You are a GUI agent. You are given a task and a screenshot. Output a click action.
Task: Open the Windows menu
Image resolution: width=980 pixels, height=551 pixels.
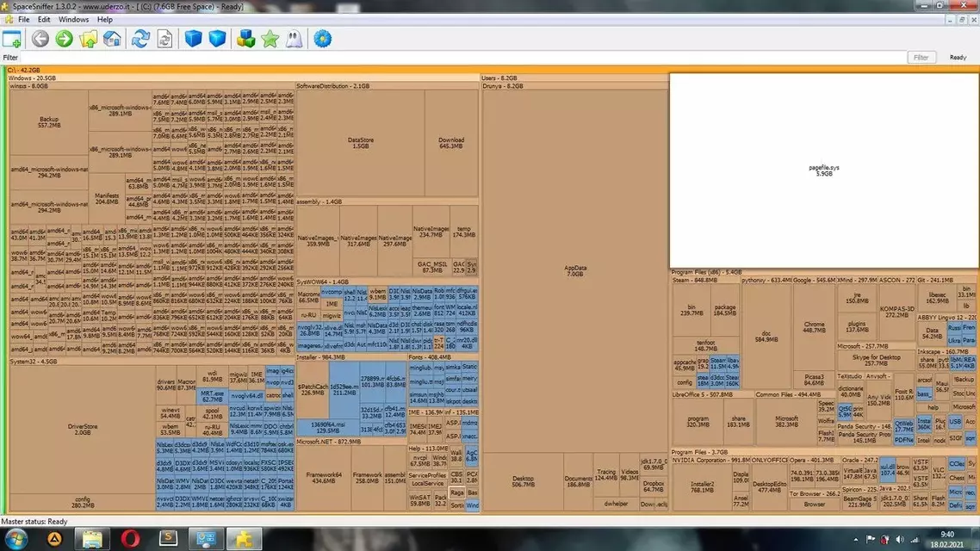[x=73, y=19]
